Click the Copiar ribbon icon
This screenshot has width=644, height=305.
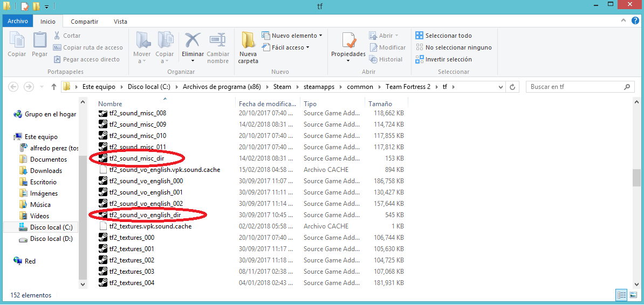coord(16,40)
